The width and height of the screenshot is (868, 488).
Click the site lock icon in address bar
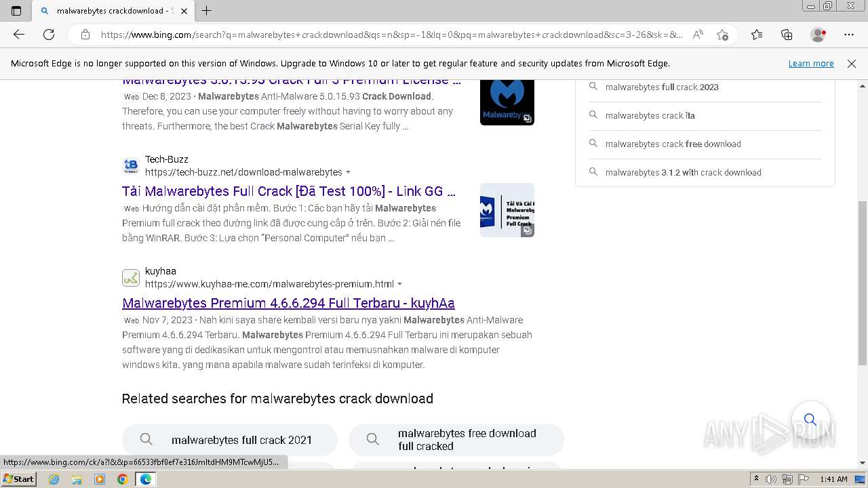coord(85,35)
